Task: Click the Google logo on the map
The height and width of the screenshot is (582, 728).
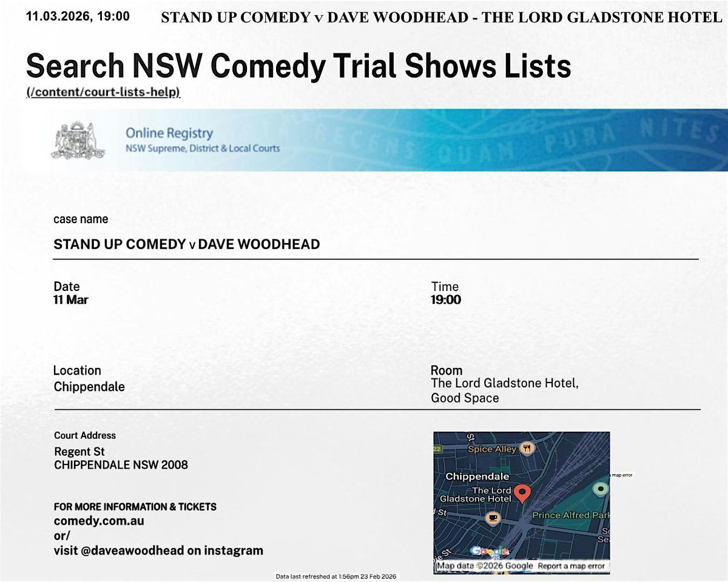Action: (490, 552)
